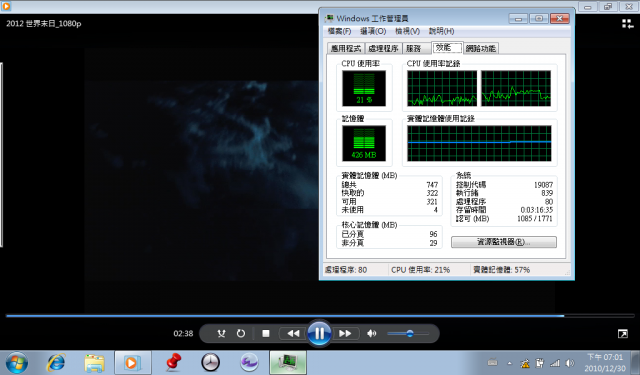This screenshot has height=375, width=640.
Task: Open the clock taskbar application
Action: [211, 362]
